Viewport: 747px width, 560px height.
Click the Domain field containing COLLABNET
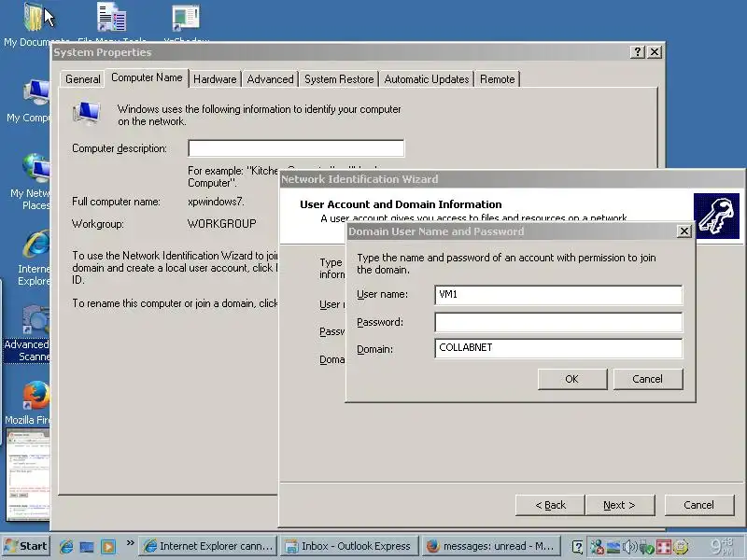pyautogui.click(x=558, y=348)
